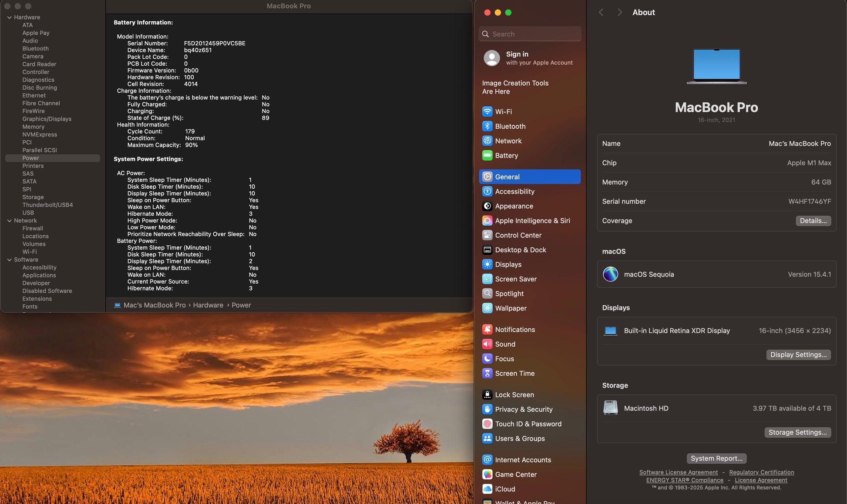Open the Software License Agreement link
The image size is (847, 504).
[678, 472]
